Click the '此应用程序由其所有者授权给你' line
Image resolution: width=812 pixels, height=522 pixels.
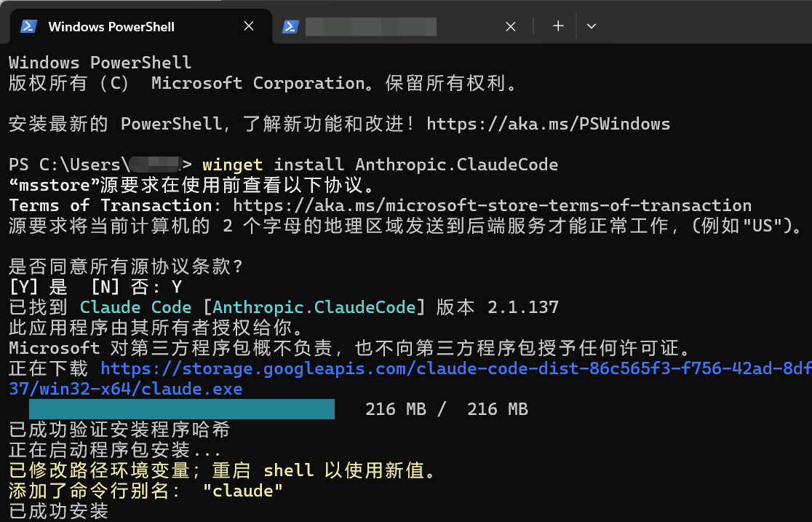tap(156, 328)
